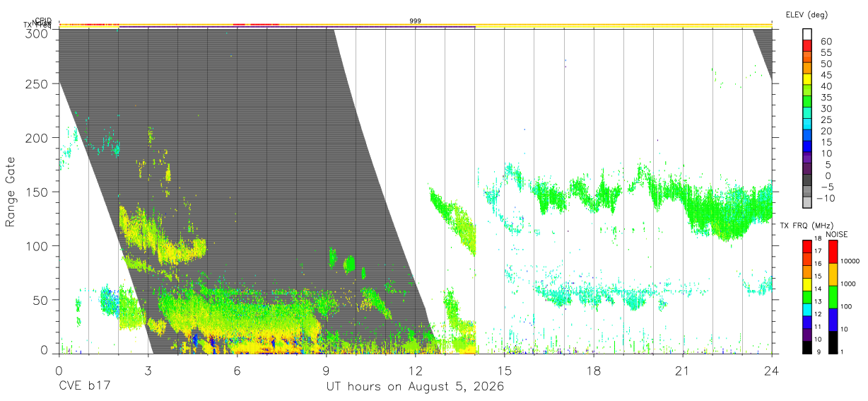Click x-axis tick label '24'
The image size is (868, 401).
tap(771, 371)
